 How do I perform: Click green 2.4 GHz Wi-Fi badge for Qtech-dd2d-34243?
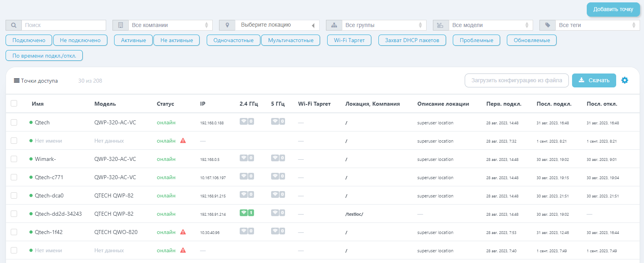(247, 213)
